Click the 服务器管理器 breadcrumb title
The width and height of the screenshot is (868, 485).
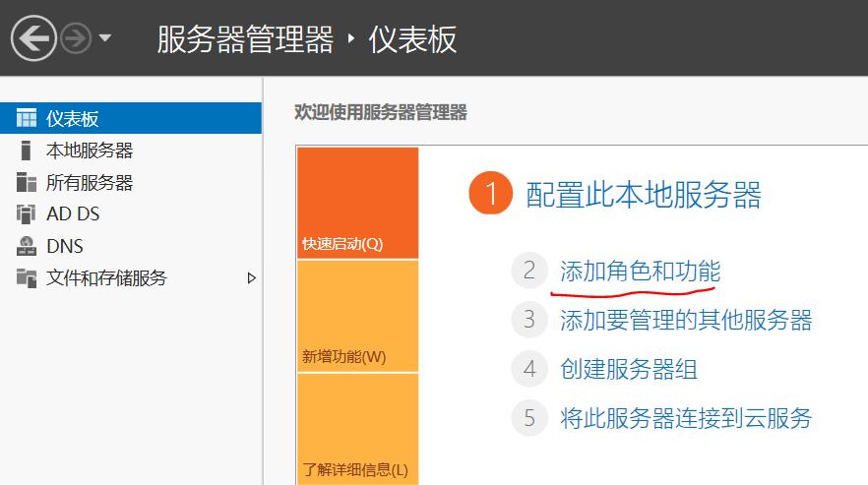click(245, 39)
